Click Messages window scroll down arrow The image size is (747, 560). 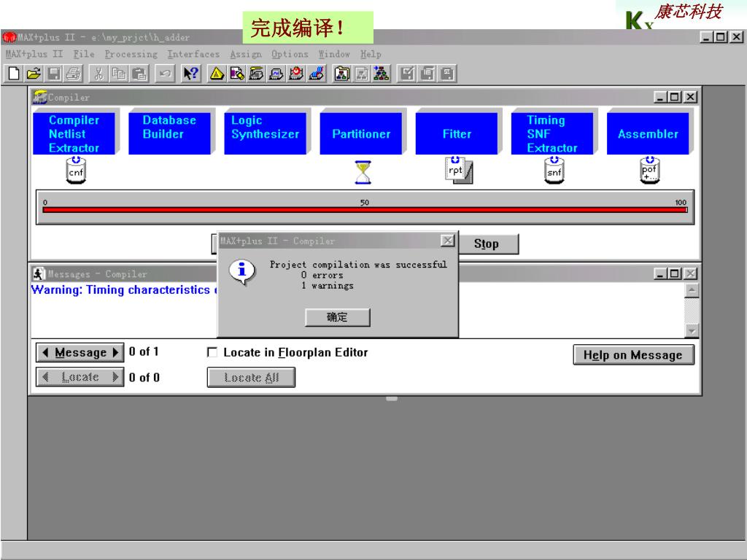(x=692, y=330)
